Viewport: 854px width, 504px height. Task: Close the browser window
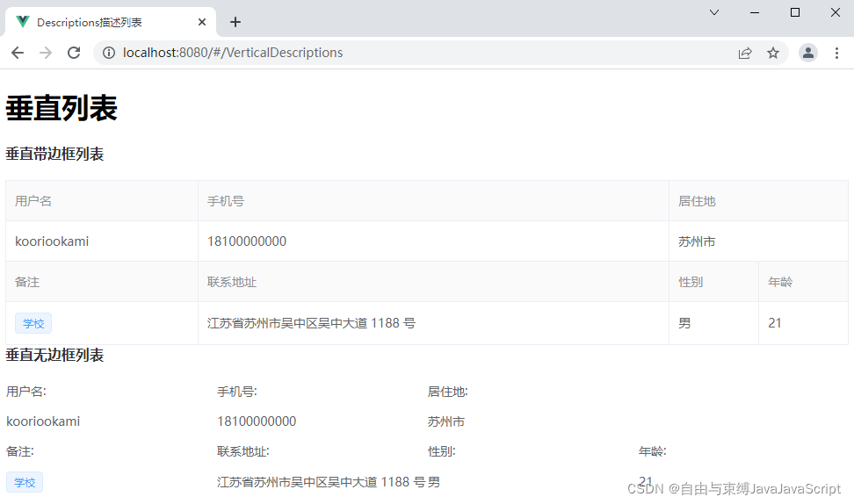click(x=835, y=12)
